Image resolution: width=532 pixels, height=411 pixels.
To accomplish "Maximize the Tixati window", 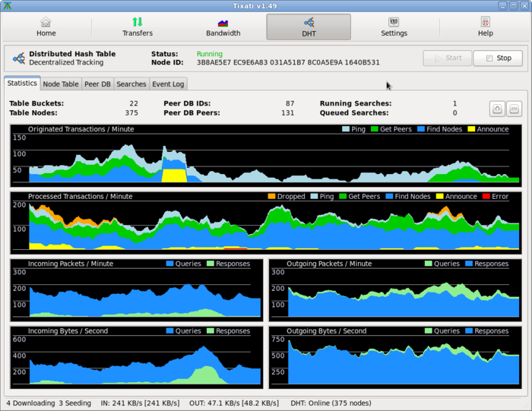I will 514,6.
